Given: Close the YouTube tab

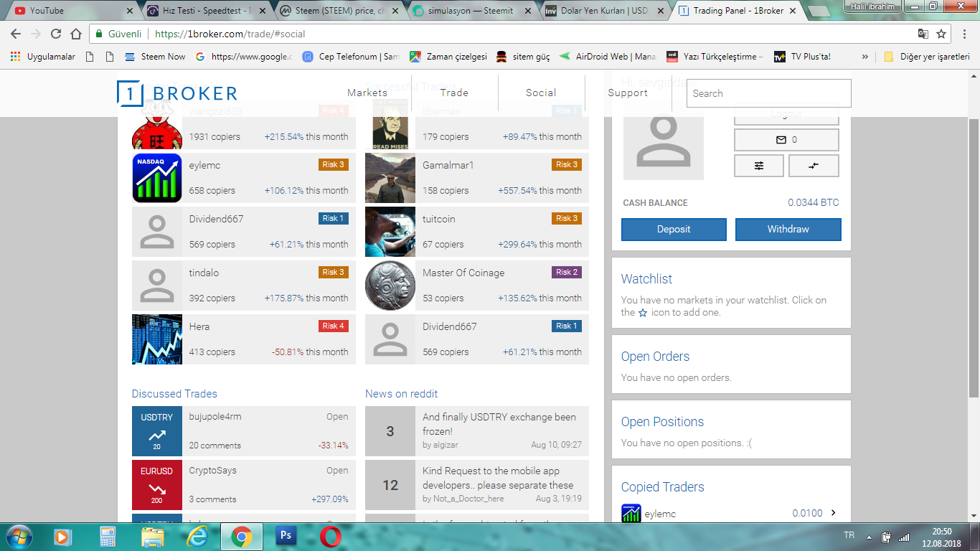Looking at the screenshot, I should point(130,11).
